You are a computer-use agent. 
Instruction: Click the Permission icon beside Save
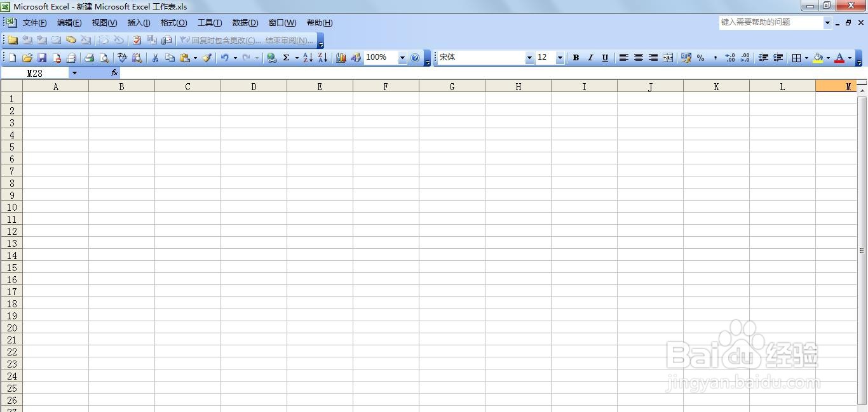(57, 58)
